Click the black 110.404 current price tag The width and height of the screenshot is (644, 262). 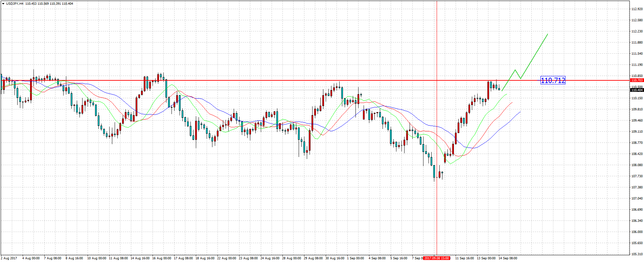click(637, 90)
